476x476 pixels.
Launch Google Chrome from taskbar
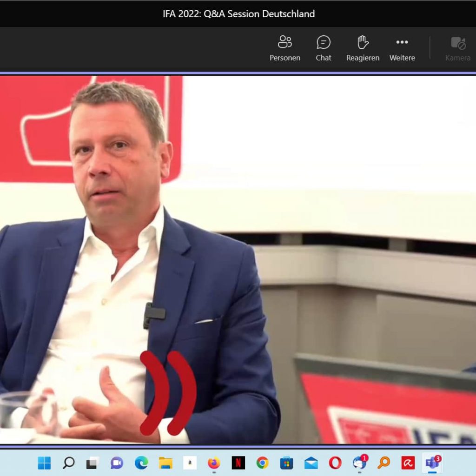pyautogui.click(x=263, y=463)
